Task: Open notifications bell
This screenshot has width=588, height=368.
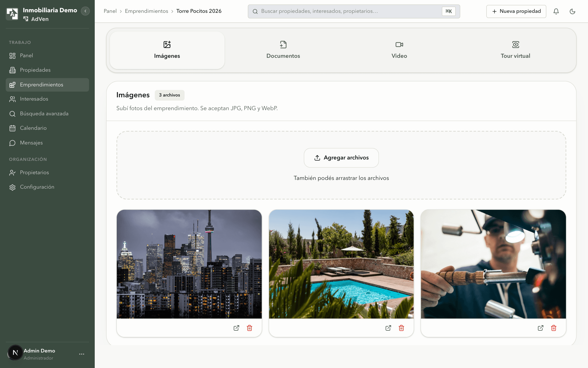Action: pyautogui.click(x=556, y=11)
